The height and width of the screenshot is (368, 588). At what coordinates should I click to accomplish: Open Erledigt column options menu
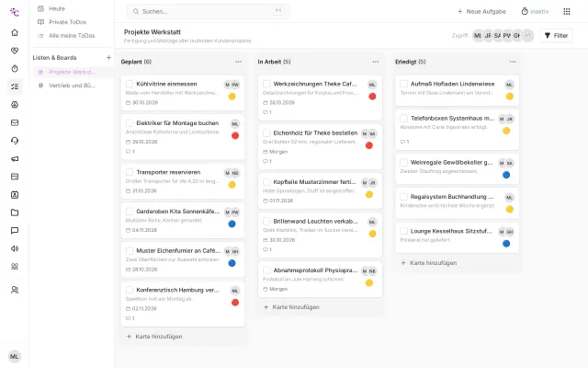pos(513,62)
